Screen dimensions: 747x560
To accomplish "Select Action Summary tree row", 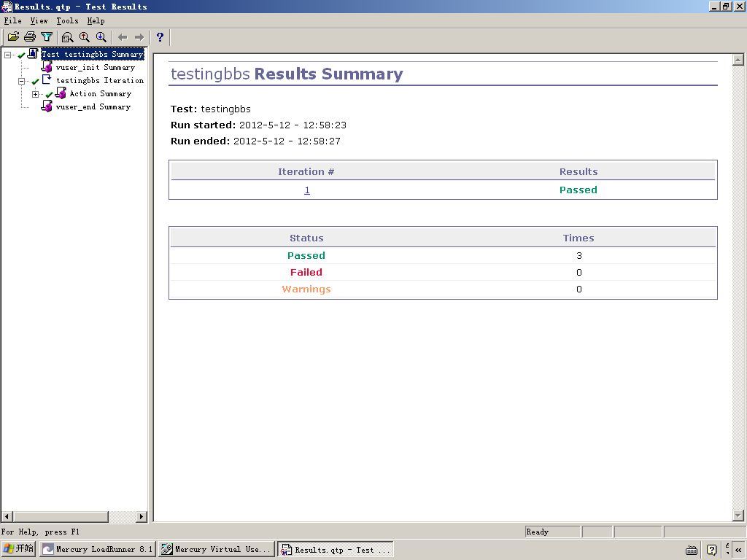I will pos(101,94).
